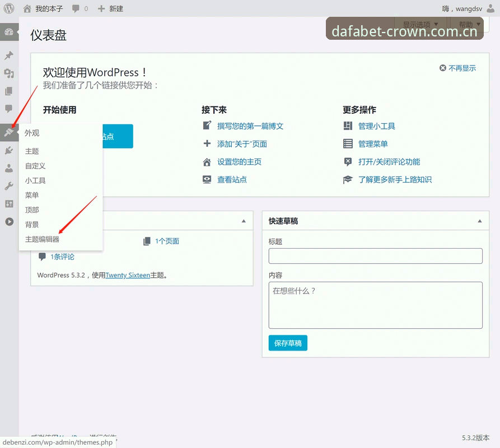
Task: Click the graduation cap icon beside 了解更多
Action: (x=348, y=180)
